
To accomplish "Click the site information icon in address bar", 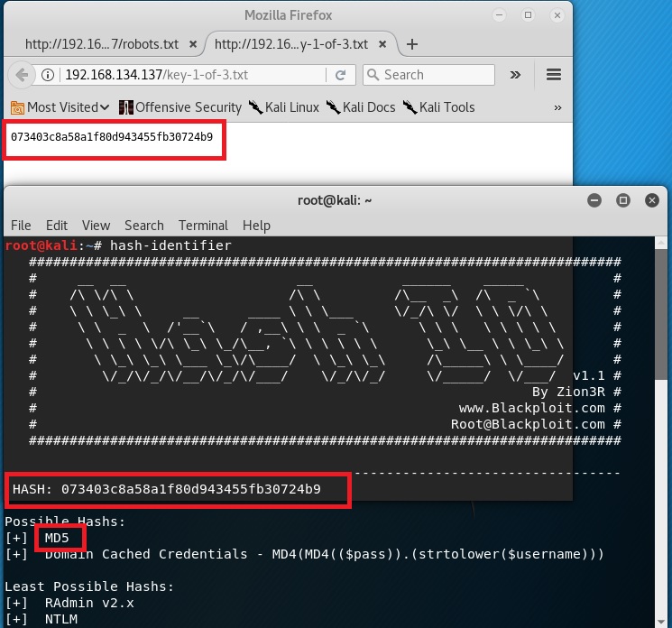I will tap(47, 75).
